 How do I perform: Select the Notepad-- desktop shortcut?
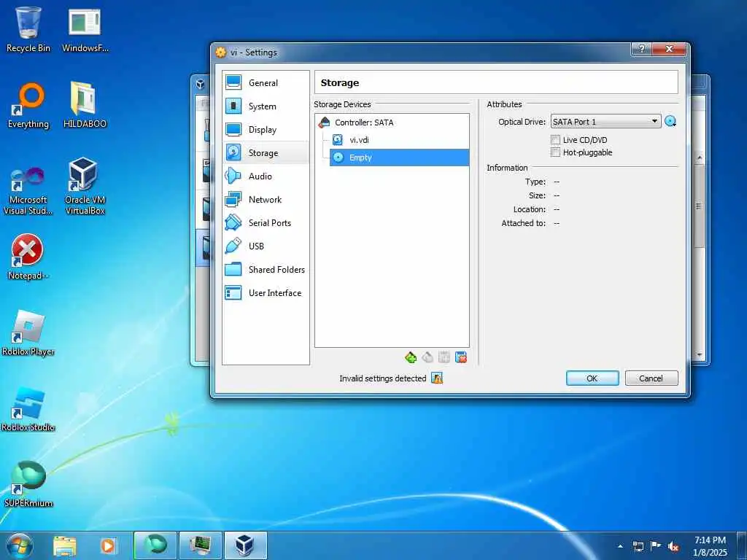[x=28, y=257]
